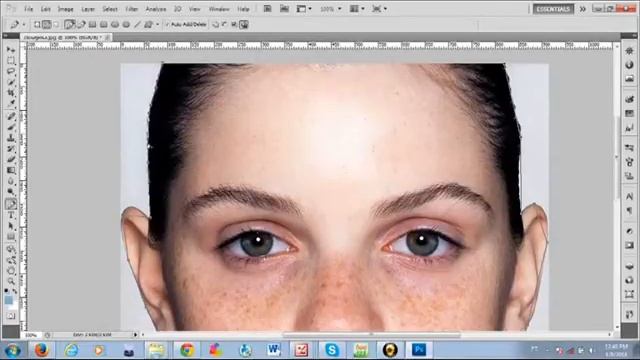Switch pen mode to Shape Layers
Image resolution: width=640 pixels, height=360 pixels.
[x=37, y=24]
